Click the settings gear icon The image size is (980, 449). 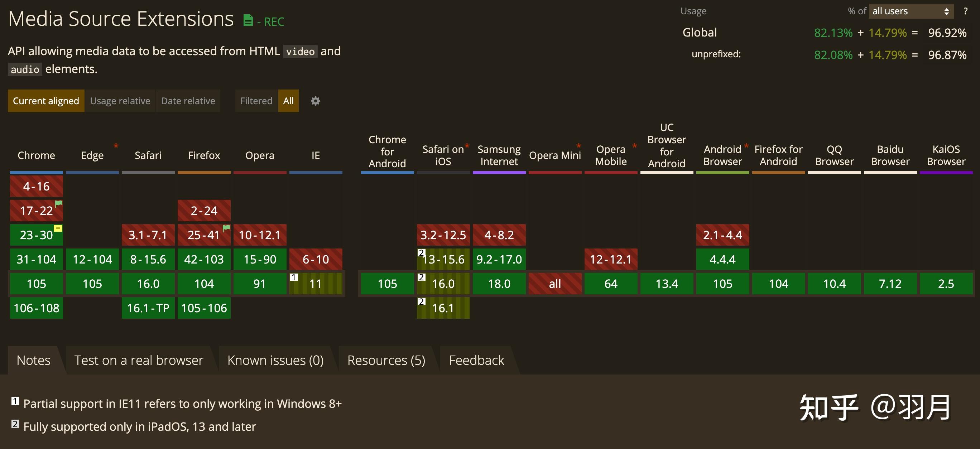tap(315, 101)
